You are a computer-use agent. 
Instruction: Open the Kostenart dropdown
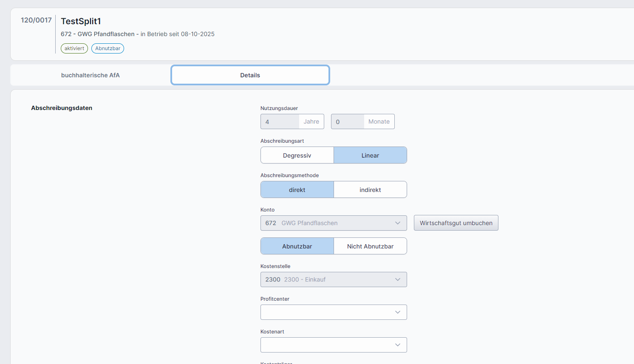(334, 345)
